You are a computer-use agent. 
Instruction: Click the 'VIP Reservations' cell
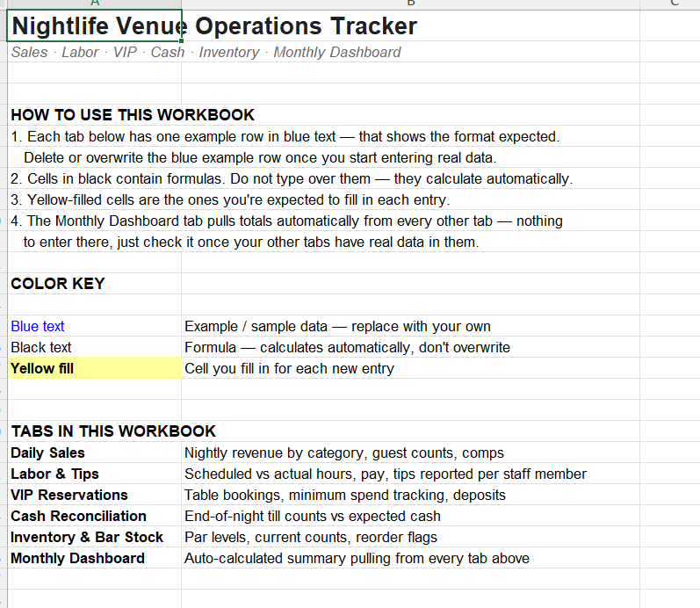coord(94,495)
